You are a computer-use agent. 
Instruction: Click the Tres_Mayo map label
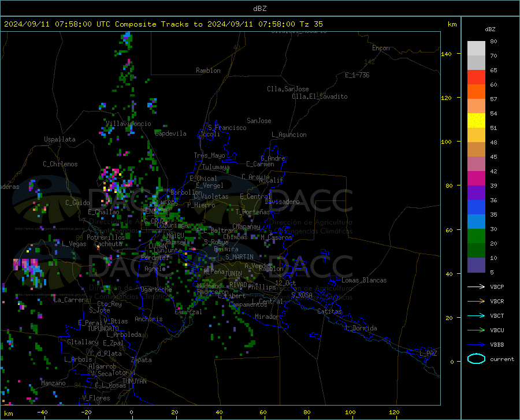point(209,155)
